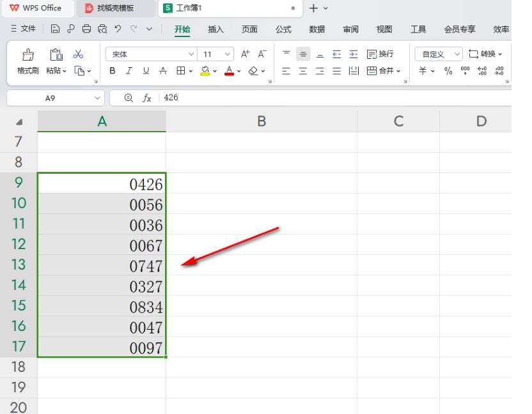Viewport: 532px width, 414px height.
Task: Toggle Underline formatting
Action: [x=146, y=71]
